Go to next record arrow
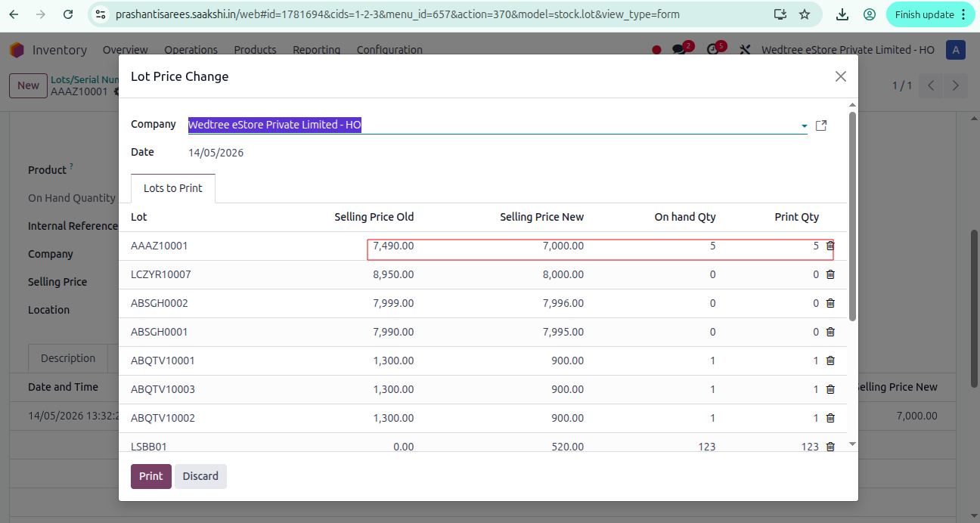The height and width of the screenshot is (523, 980). [x=956, y=85]
